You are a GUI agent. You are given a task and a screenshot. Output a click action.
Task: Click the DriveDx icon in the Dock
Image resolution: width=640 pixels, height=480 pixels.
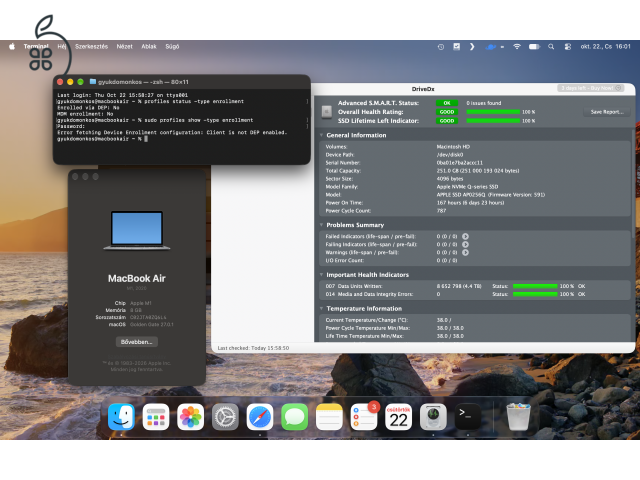pyautogui.click(x=433, y=417)
